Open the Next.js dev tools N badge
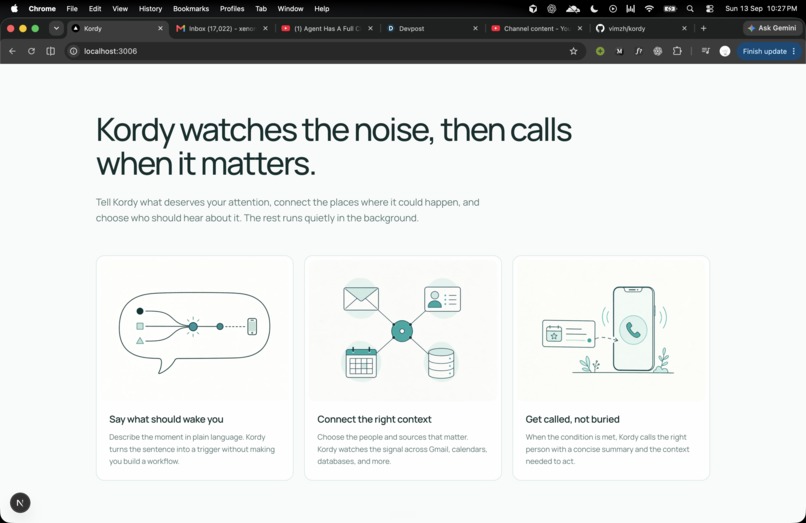806x523 pixels. 20,502
